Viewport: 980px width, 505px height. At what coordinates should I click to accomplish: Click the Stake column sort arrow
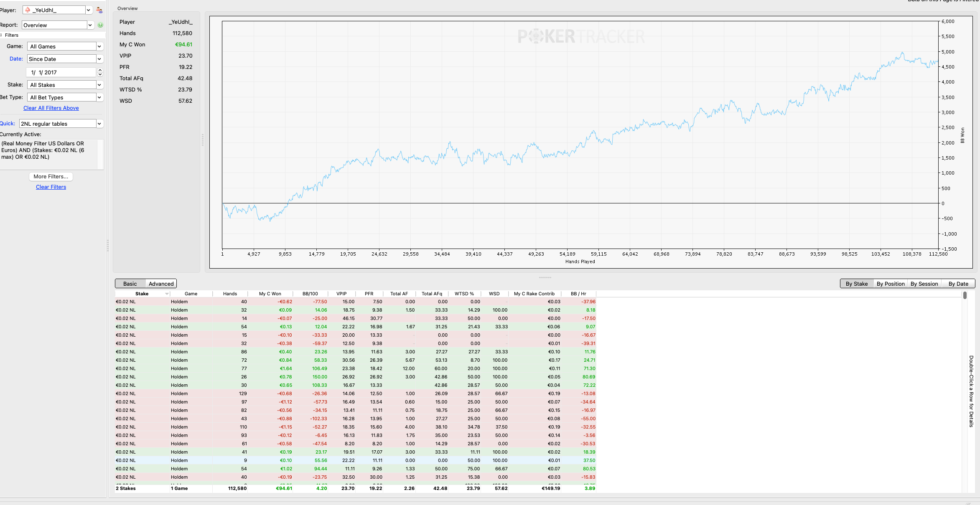(167, 294)
